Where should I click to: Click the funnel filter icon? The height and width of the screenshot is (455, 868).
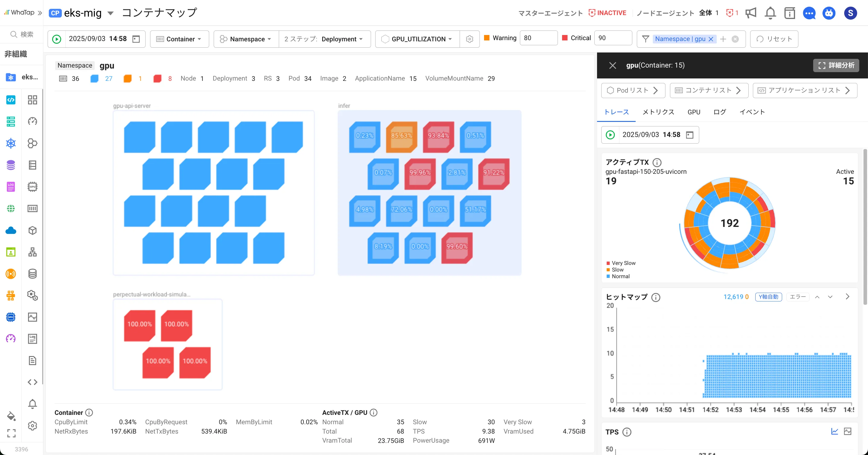(x=645, y=39)
